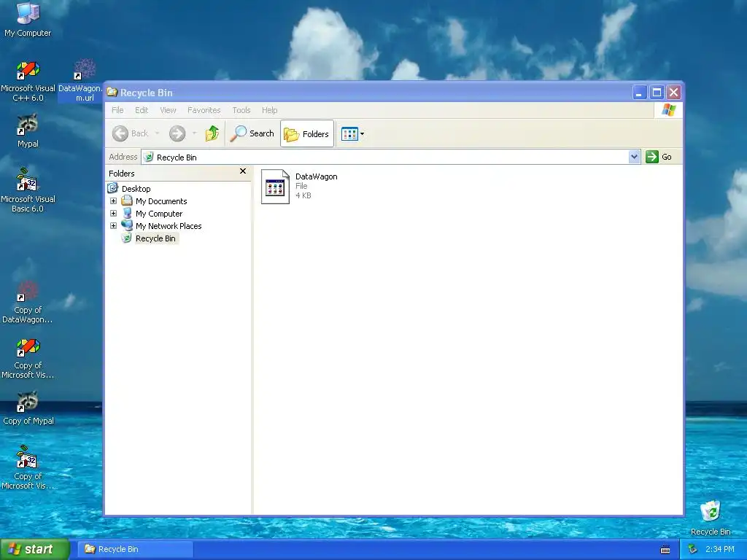Click the Address bar field
747x560 pixels.
click(x=385, y=157)
